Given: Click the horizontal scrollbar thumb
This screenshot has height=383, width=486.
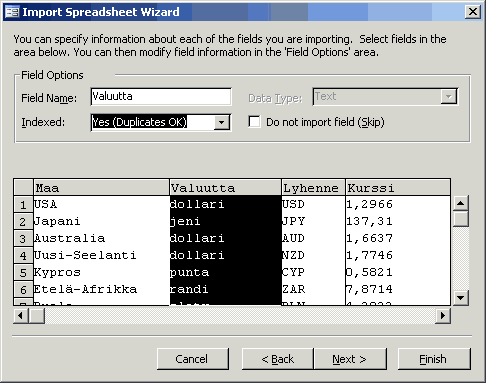Looking at the screenshot, I should 37,315.
